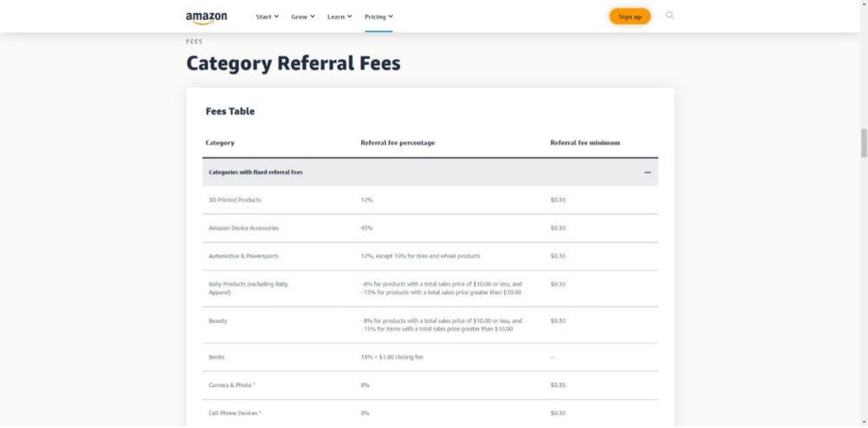Click the Beauty category row
Screen dimensions: 868x428
[x=431, y=325]
